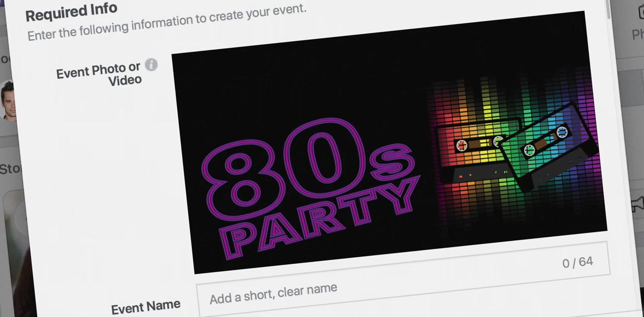Screen dimensions: 644x317
Task: Click the Enter the following information subtitle
Action: click(x=167, y=22)
